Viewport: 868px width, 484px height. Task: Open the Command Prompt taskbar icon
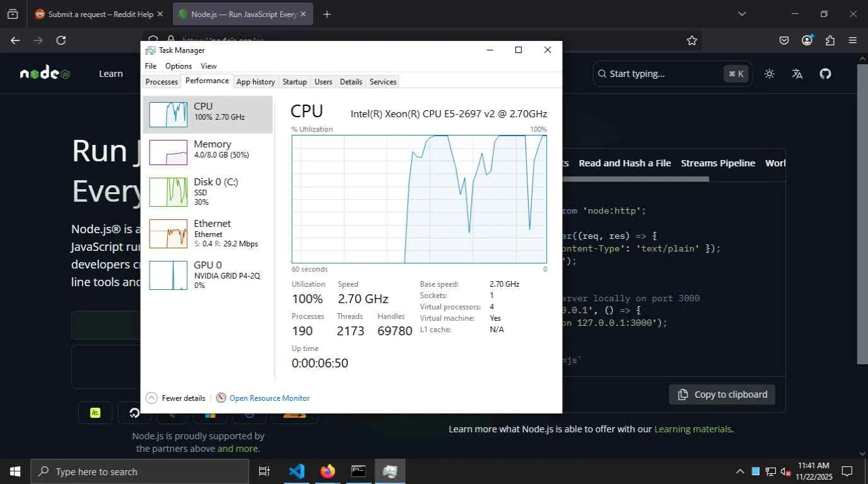pos(358,471)
